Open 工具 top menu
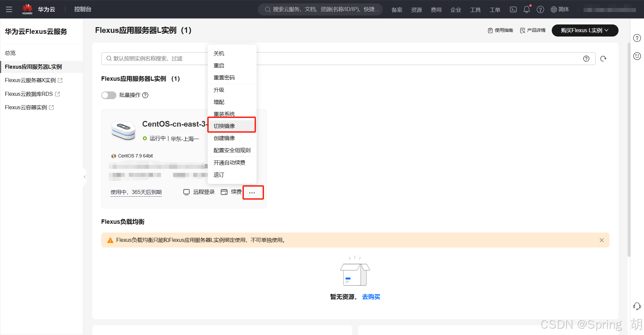This screenshot has width=644, height=335. click(x=475, y=10)
